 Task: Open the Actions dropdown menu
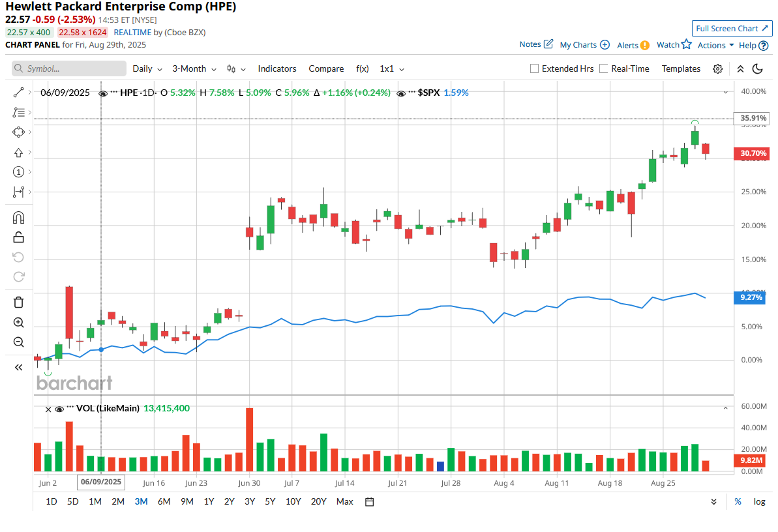[x=715, y=45]
